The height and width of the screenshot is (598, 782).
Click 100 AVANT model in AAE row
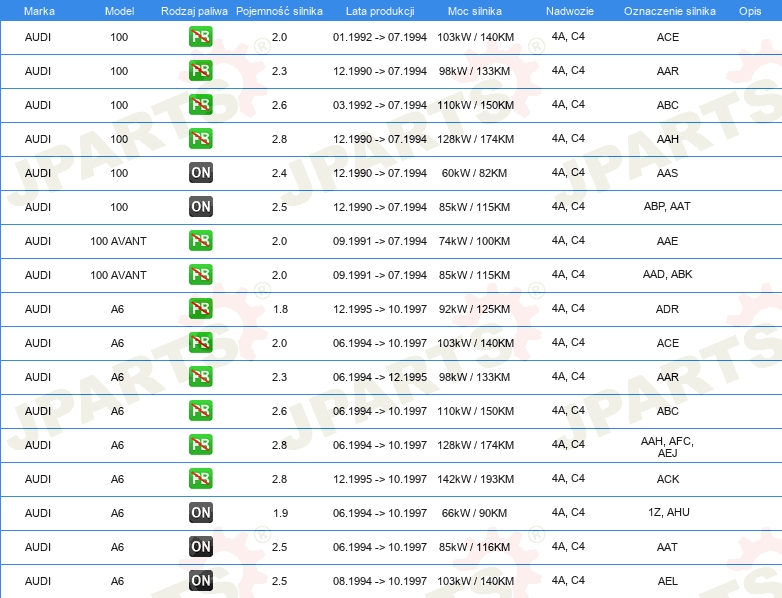coord(118,241)
